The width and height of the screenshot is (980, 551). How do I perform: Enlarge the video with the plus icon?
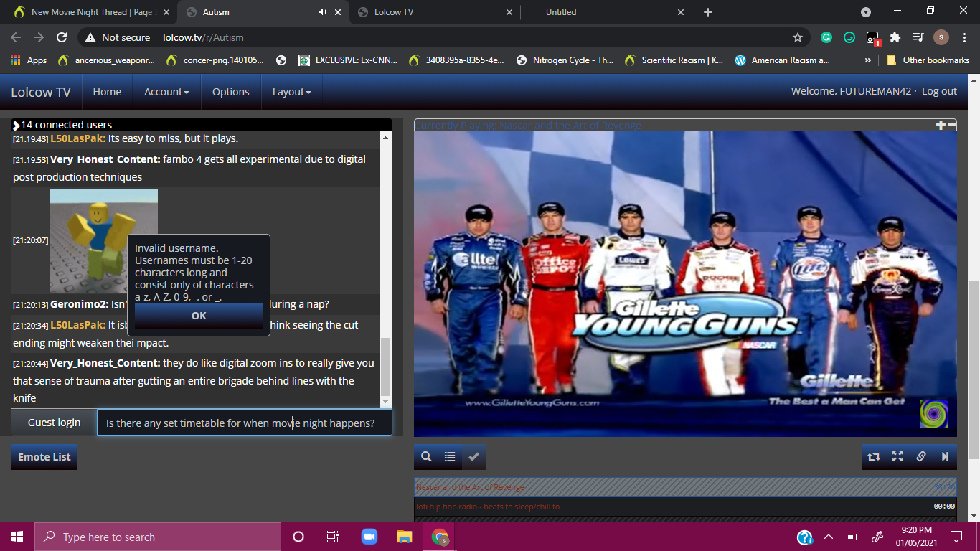coord(941,125)
